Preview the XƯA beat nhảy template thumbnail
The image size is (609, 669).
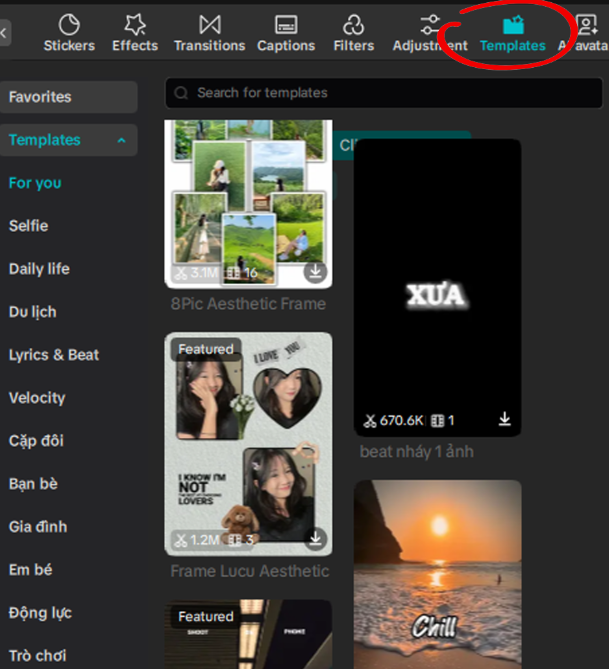coord(437,287)
